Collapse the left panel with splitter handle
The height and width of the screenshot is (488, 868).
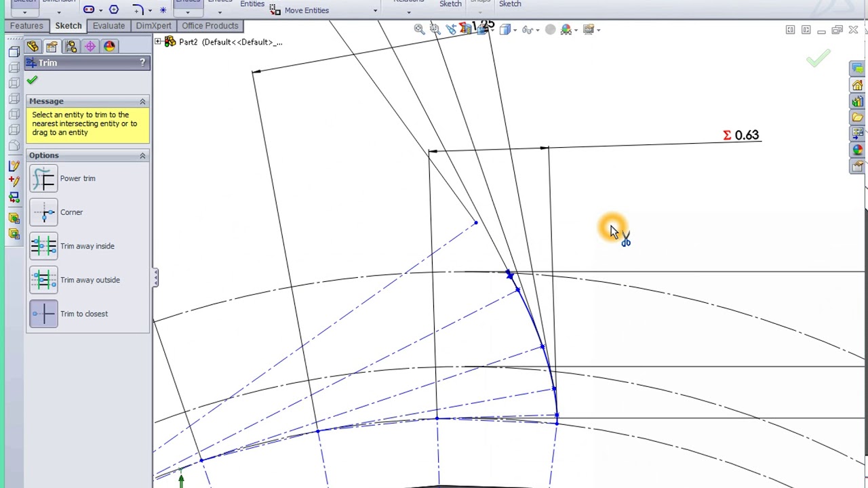(155, 277)
